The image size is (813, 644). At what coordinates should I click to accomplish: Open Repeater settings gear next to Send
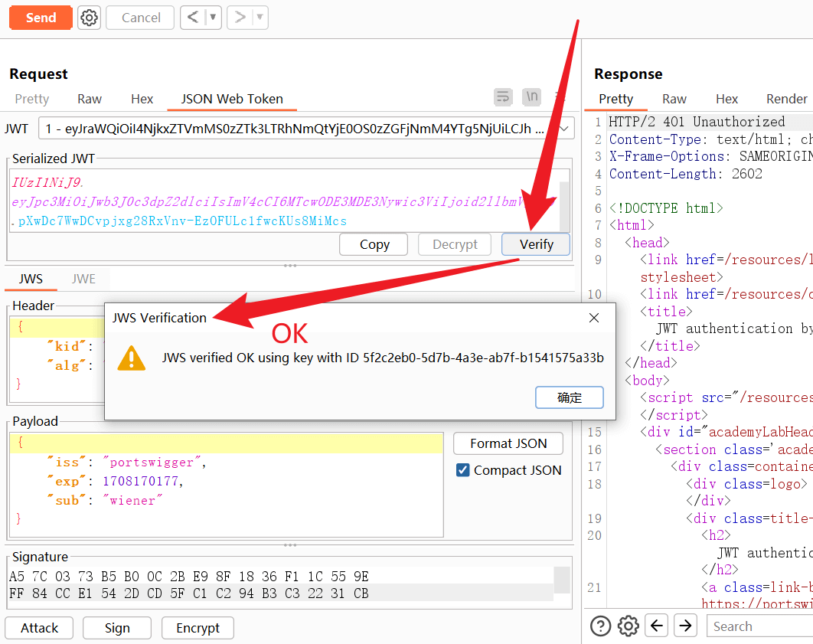tap(90, 18)
